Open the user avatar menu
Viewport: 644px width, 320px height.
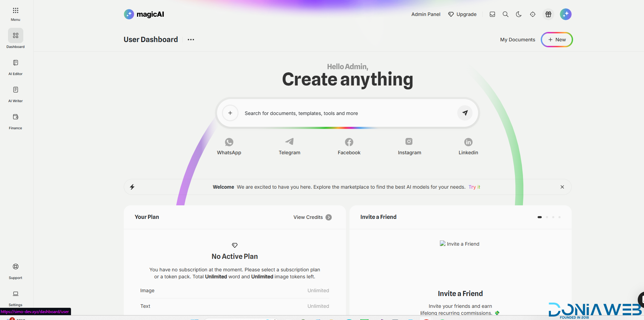coord(565,14)
